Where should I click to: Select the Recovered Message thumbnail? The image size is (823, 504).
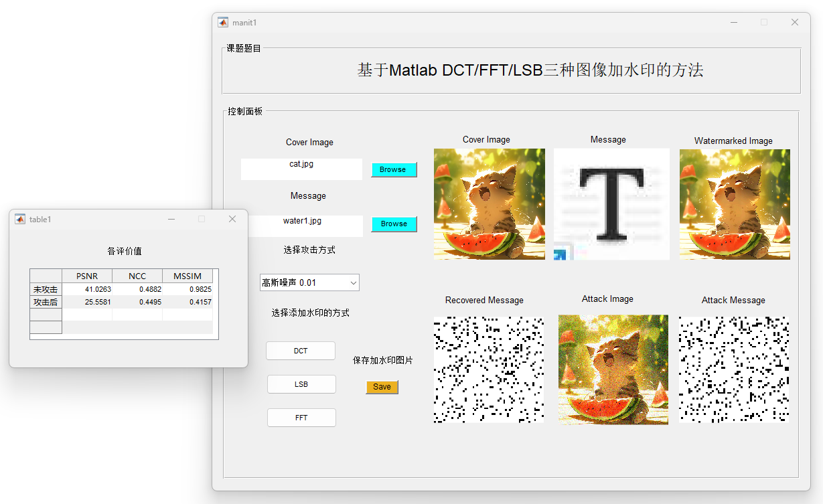pos(489,369)
